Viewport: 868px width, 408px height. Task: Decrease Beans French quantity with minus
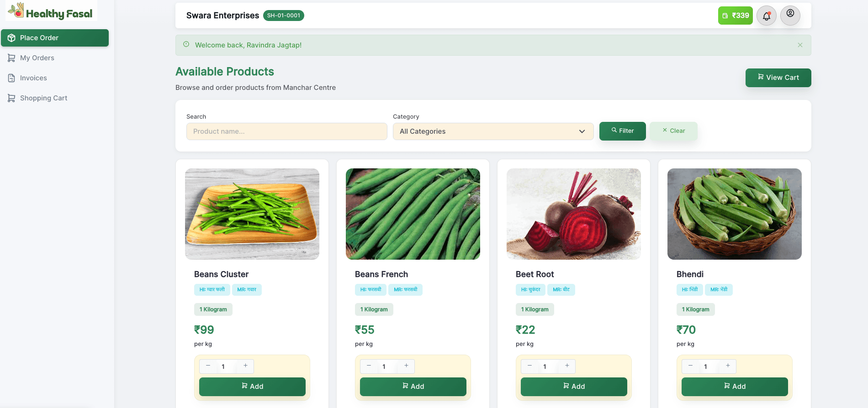coord(369,366)
